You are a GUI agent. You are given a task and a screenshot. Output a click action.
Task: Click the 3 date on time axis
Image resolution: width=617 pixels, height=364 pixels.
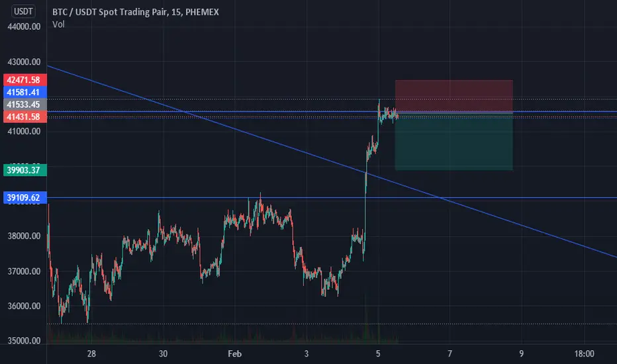(x=306, y=354)
